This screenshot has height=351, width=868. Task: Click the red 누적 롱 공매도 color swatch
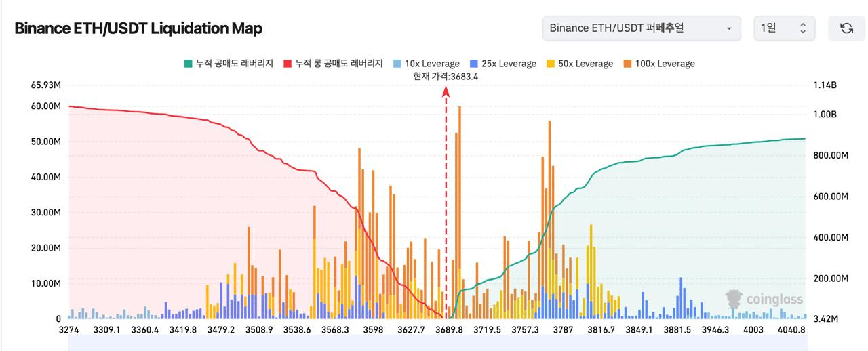288,64
